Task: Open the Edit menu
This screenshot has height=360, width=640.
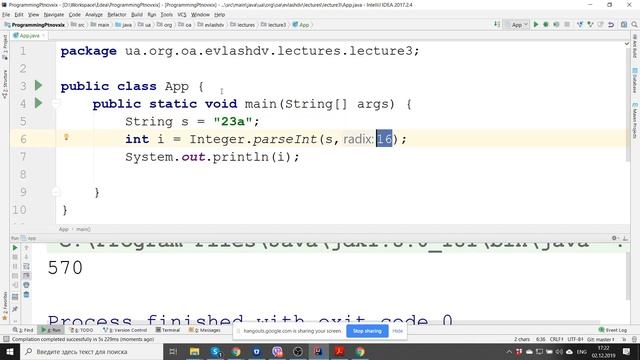Action: pyautogui.click(x=19, y=15)
